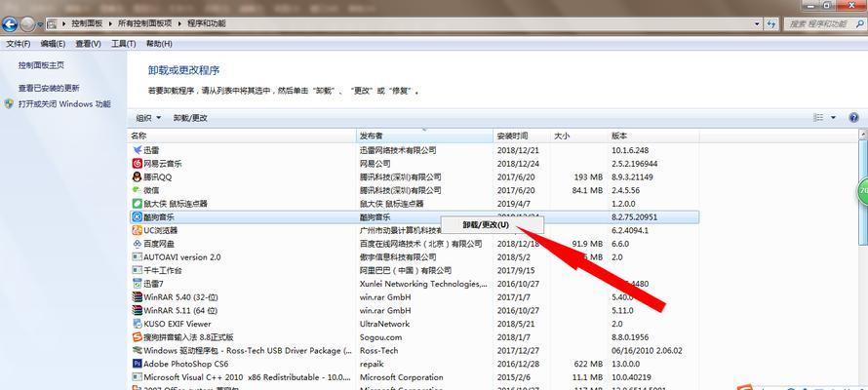Expand the address bar history dropdown
868x390 pixels.
point(757,23)
